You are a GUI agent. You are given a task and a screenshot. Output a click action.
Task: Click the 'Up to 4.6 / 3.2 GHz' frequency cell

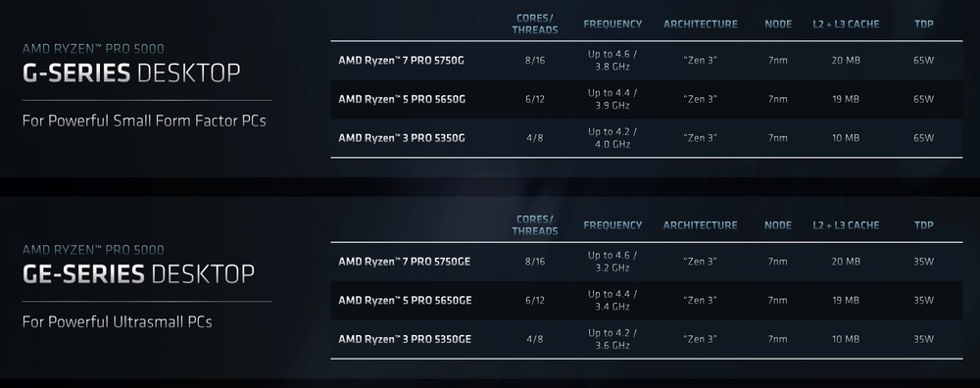click(612, 262)
